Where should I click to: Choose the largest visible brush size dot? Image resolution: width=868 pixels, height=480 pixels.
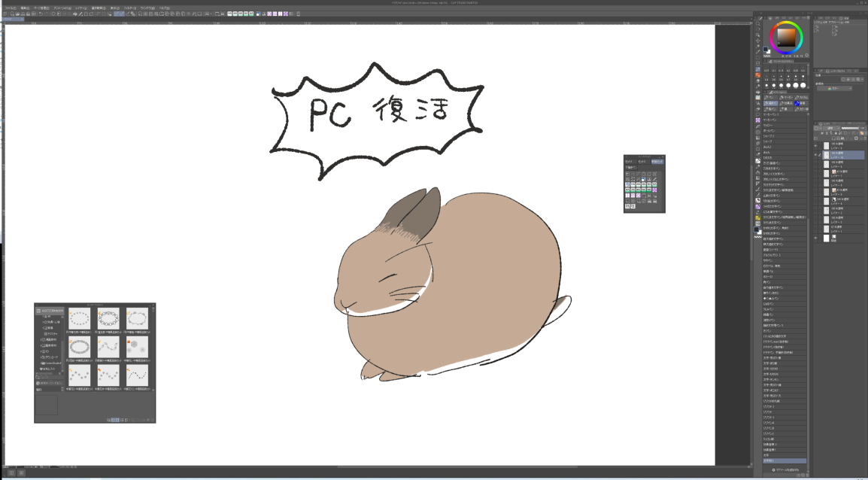(803, 85)
